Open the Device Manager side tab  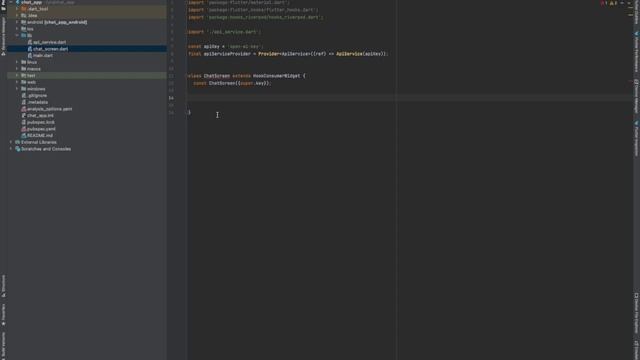636,96
